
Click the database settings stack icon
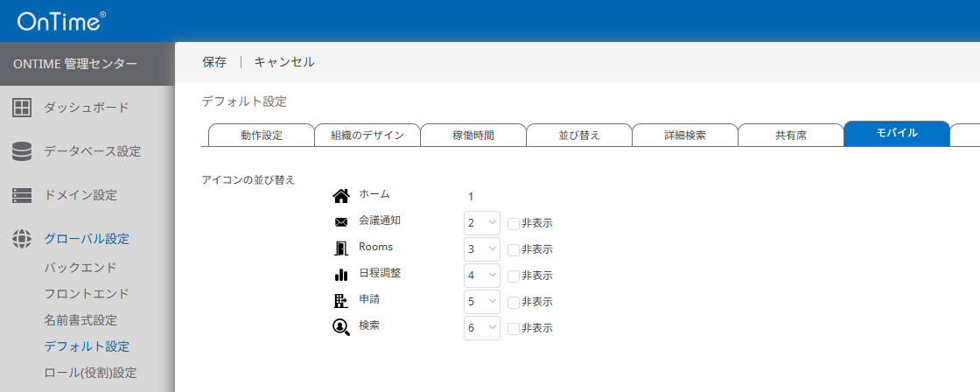pyautogui.click(x=22, y=151)
